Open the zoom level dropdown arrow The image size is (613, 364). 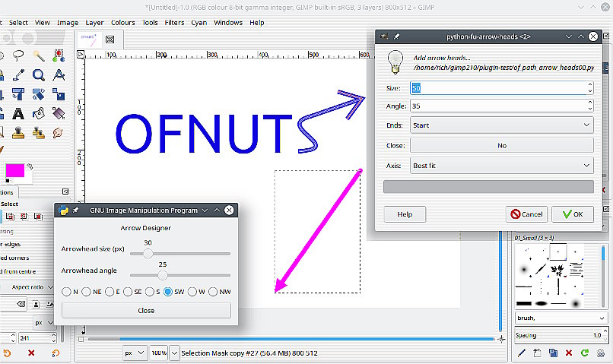[174, 353]
